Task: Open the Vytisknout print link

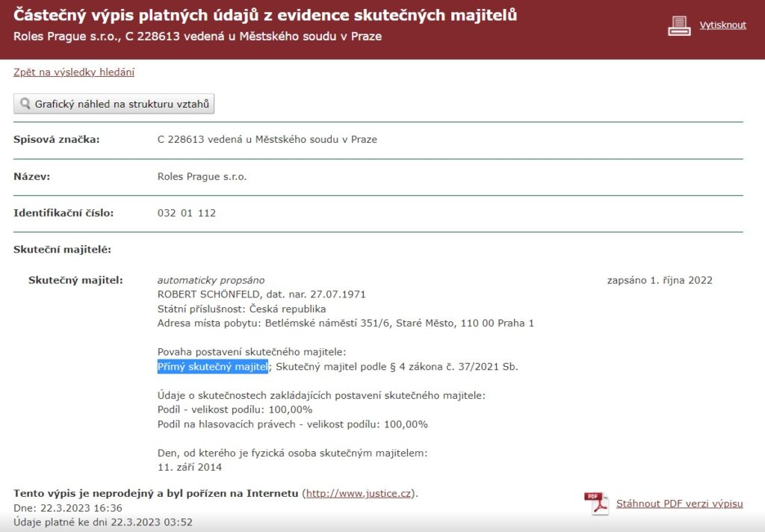Action: click(722, 25)
